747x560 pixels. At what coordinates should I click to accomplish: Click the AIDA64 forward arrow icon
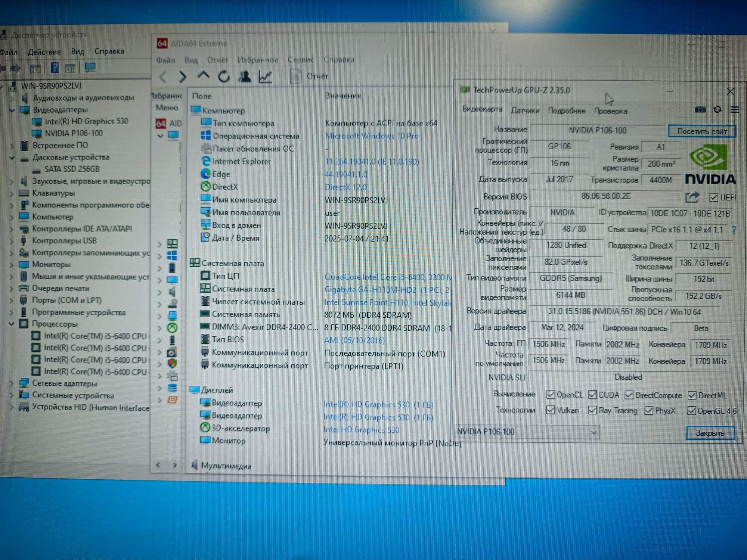pyautogui.click(x=183, y=77)
